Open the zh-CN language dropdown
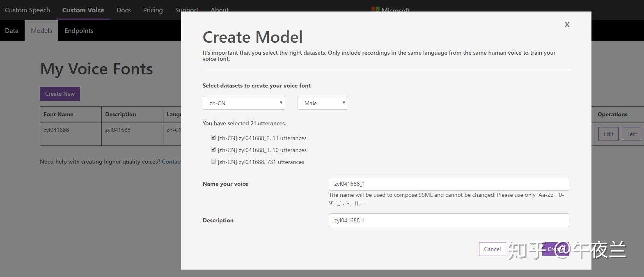The image size is (644, 277). coord(244,103)
